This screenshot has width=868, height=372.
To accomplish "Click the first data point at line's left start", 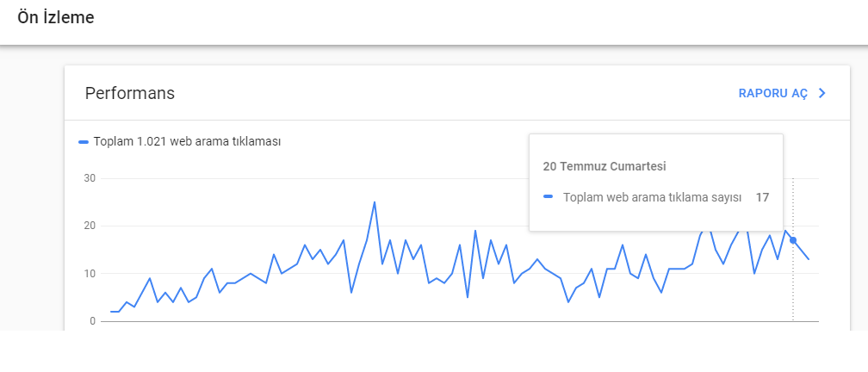I will pyautogui.click(x=111, y=312).
